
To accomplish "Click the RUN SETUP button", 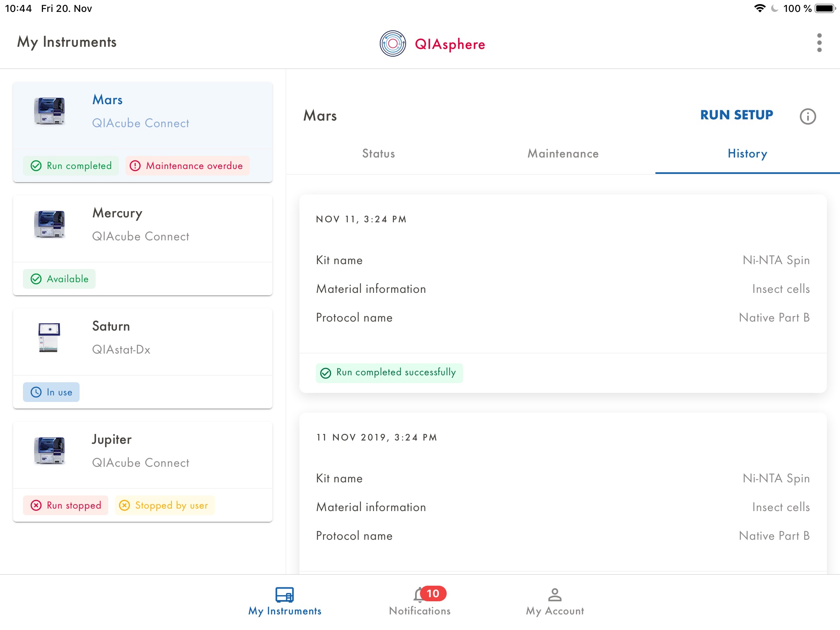I will point(737,115).
